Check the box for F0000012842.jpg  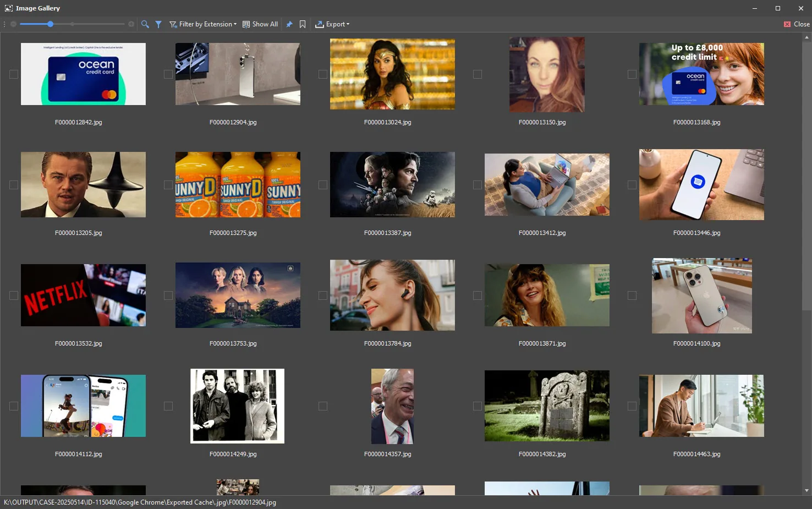[x=14, y=74]
